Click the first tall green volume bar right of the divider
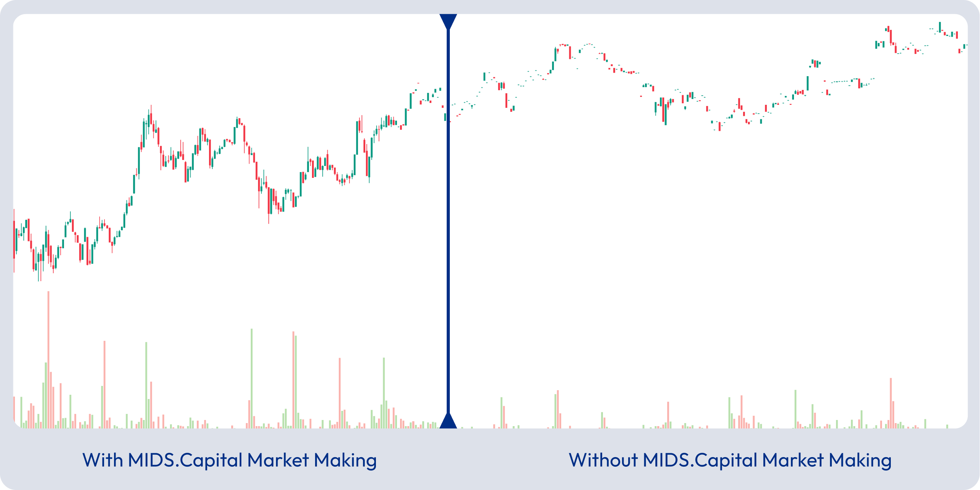 [x=501, y=412]
